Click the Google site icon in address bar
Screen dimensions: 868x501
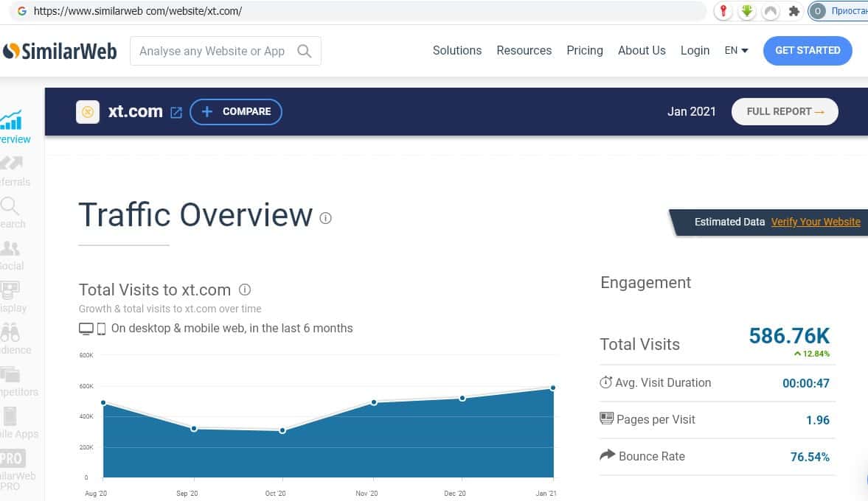21,11
